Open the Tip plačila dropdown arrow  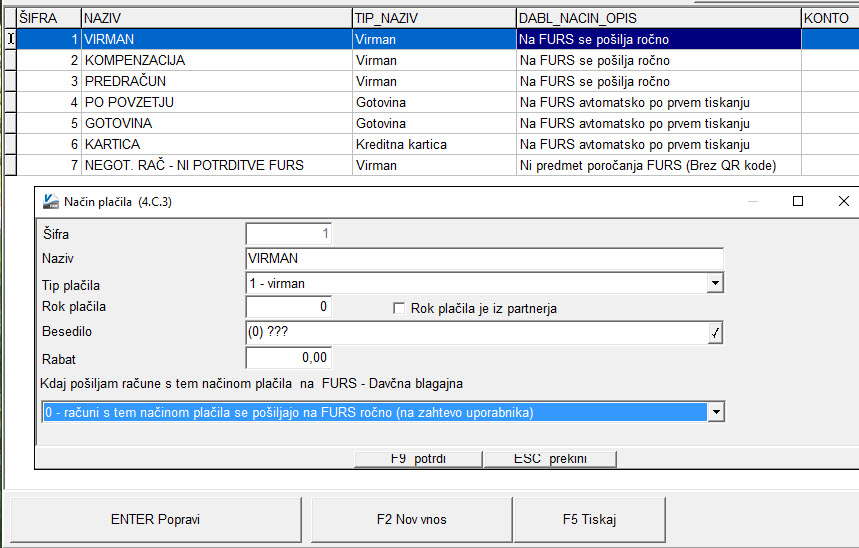715,283
